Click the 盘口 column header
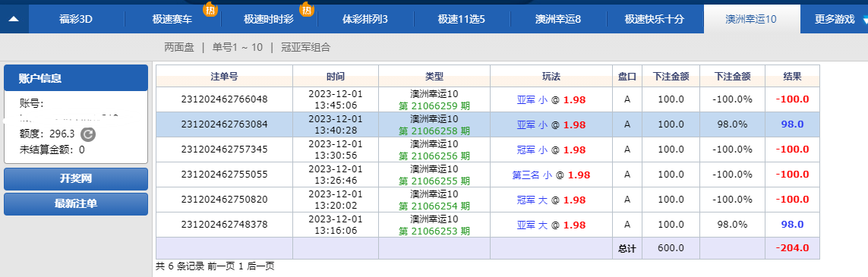The height and width of the screenshot is (277, 868). [627, 77]
